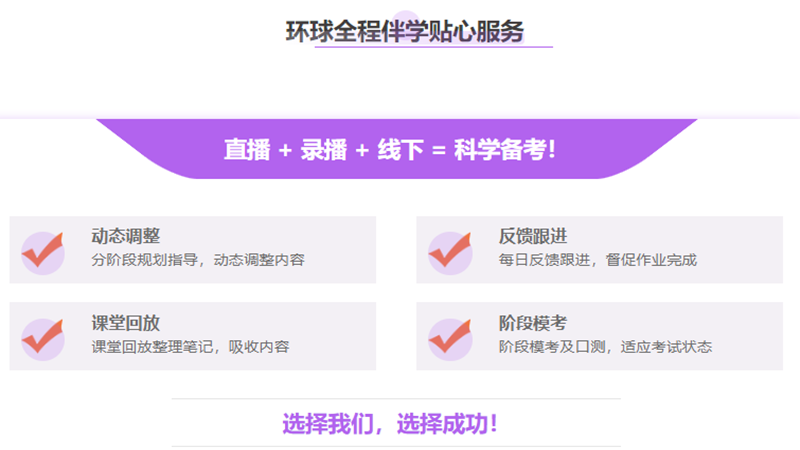Click the 选择我们,选择成功 slogan
The width and height of the screenshot is (800, 450).
(390, 423)
